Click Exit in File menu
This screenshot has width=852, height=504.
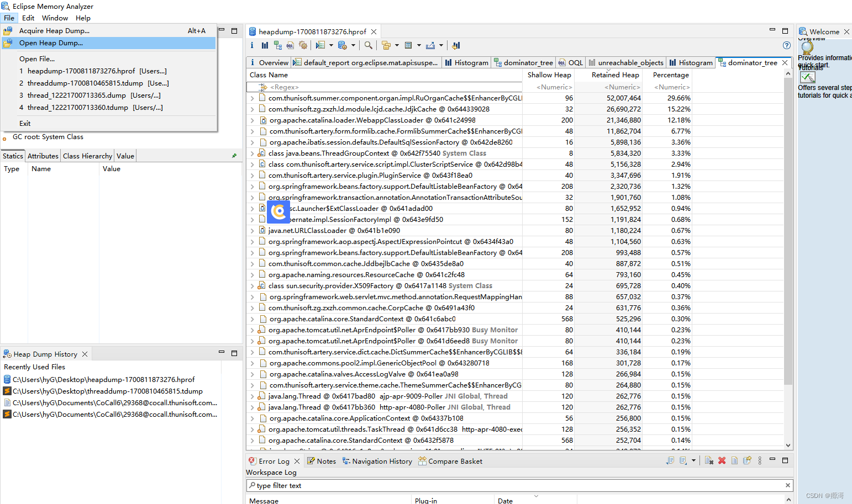click(x=109, y=124)
